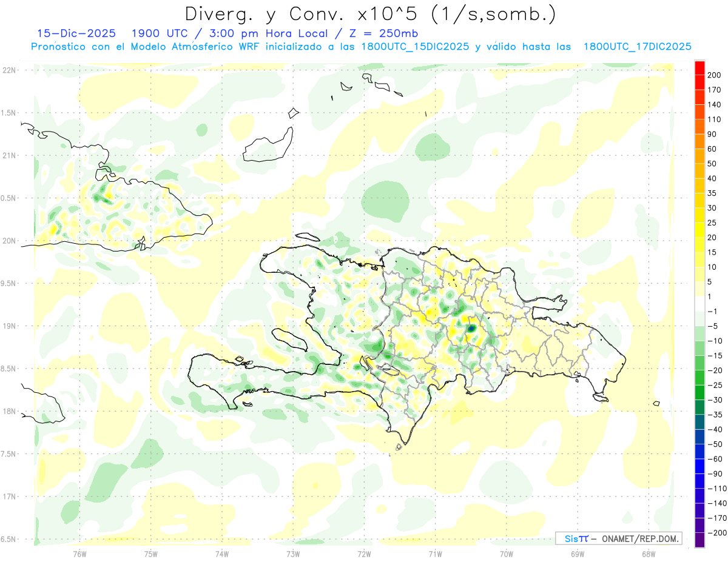Click the 19N latitude label

(9, 326)
